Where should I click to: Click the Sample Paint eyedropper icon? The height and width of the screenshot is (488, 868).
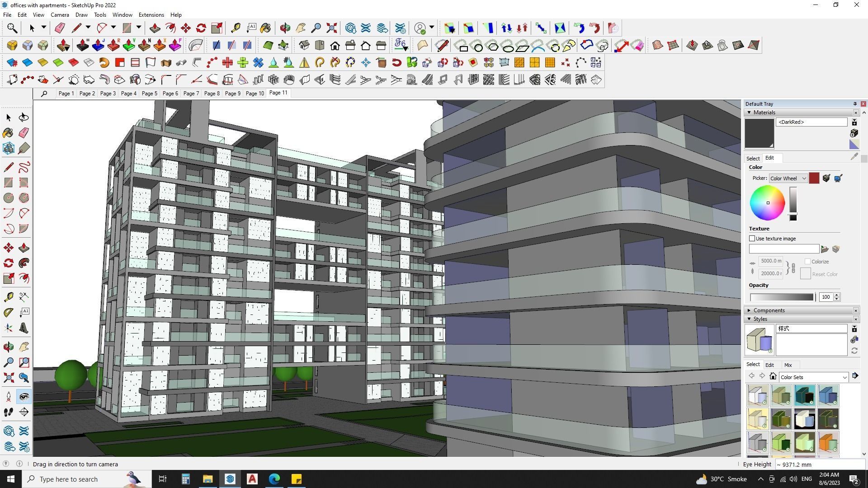click(854, 157)
